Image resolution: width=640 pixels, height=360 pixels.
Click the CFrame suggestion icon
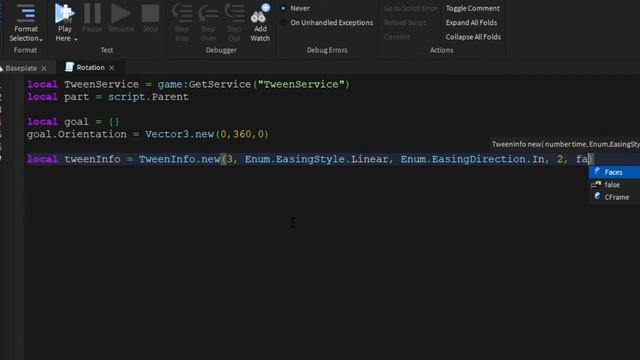click(x=597, y=196)
